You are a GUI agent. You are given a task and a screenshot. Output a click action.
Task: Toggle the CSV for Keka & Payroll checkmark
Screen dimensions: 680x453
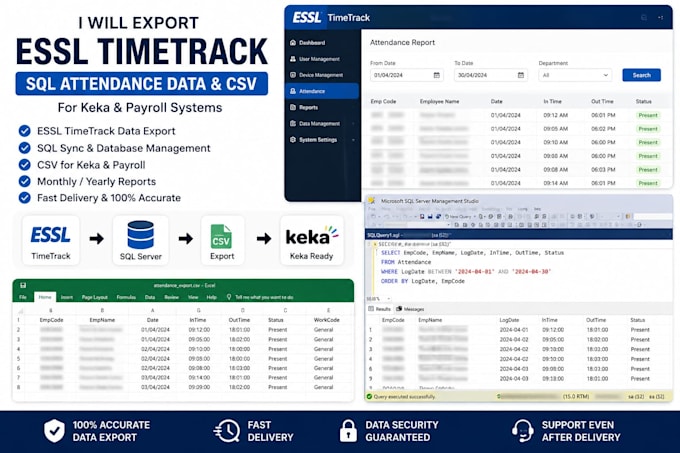tap(25, 165)
